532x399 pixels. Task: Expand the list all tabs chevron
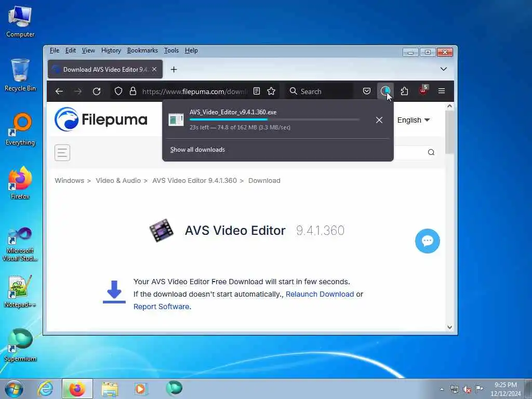click(444, 69)
